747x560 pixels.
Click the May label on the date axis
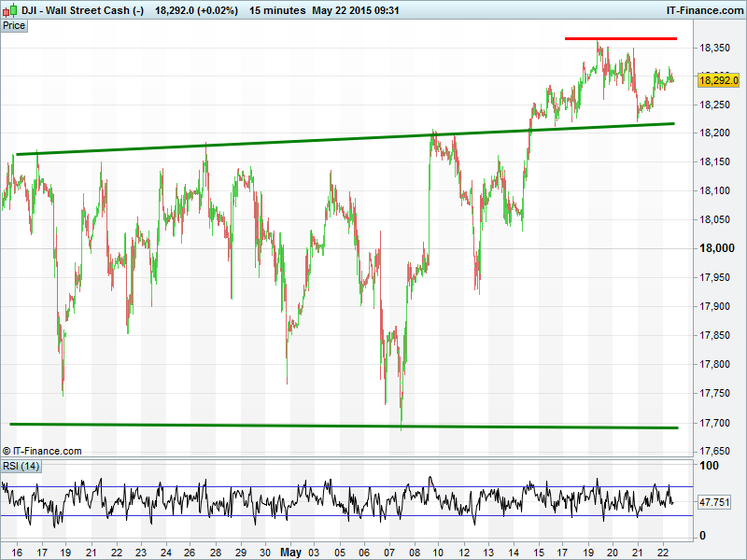[x=293, y=553]
